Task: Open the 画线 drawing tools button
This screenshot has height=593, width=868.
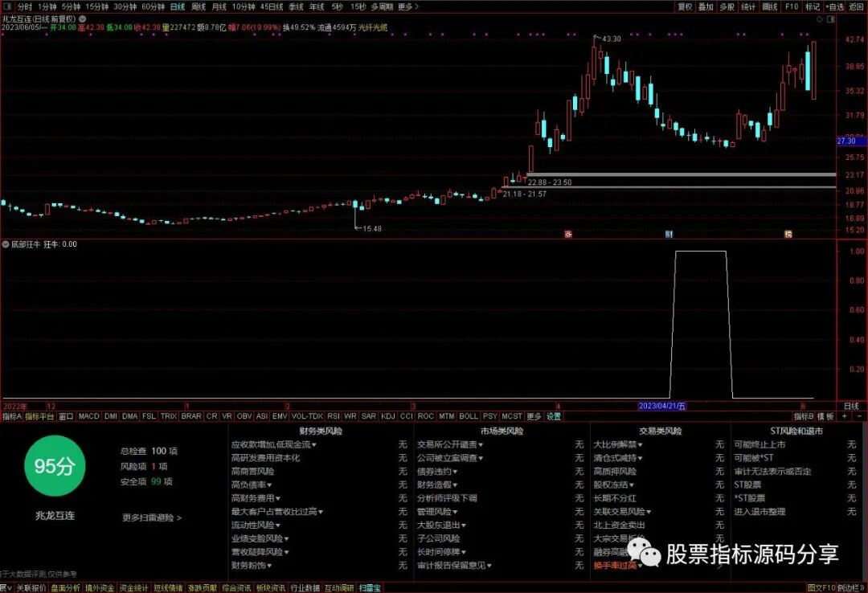Action: 770,6
